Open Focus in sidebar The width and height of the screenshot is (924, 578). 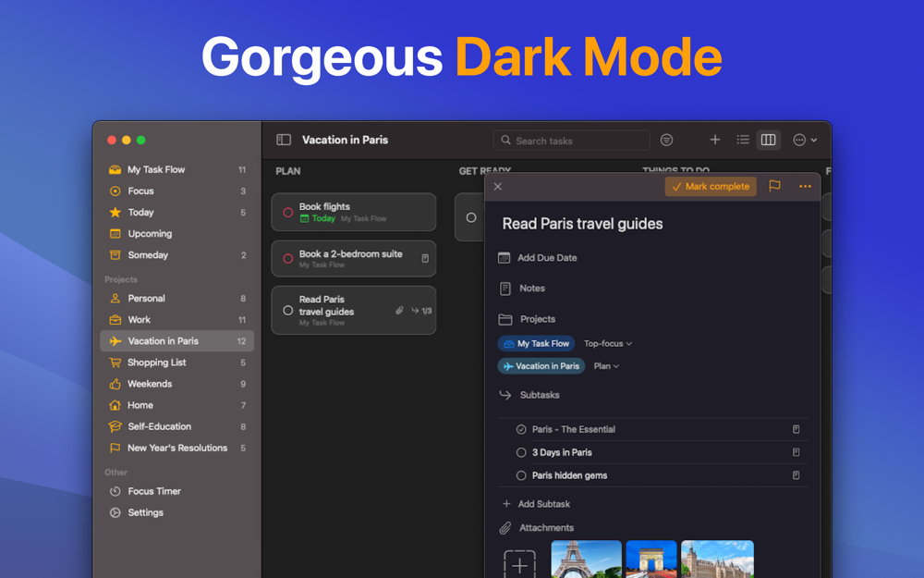tap(176, 191)
